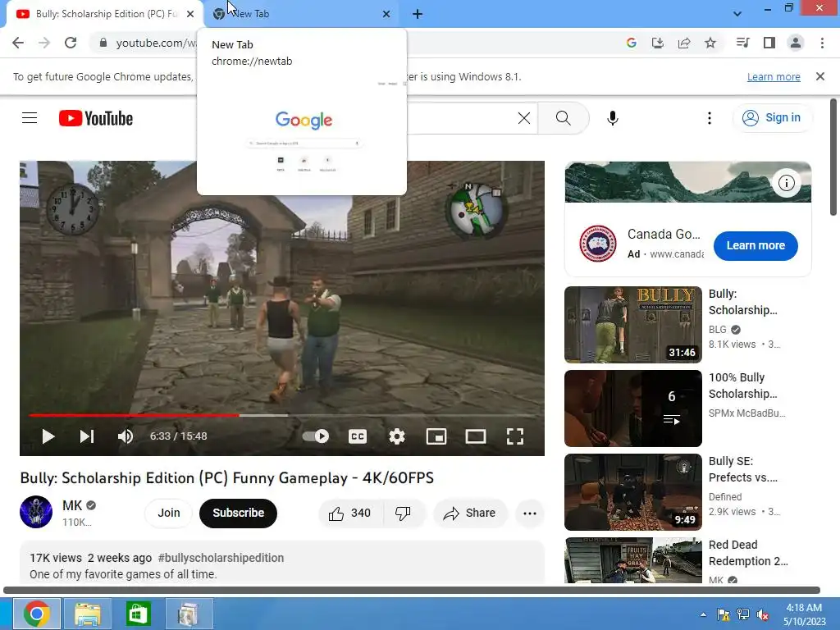Search with voice microphone icon
Viewport: 840px width, 630px height.
click(x=612, y=118)
